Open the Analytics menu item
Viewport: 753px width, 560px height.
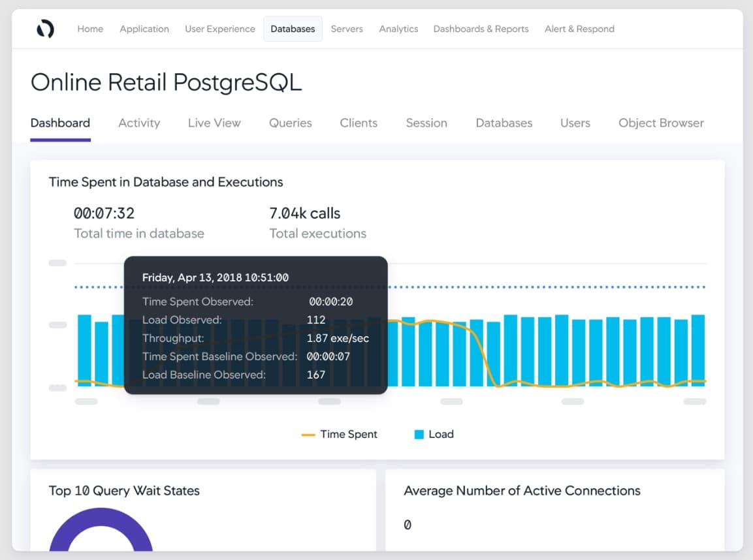coord(398,29)
